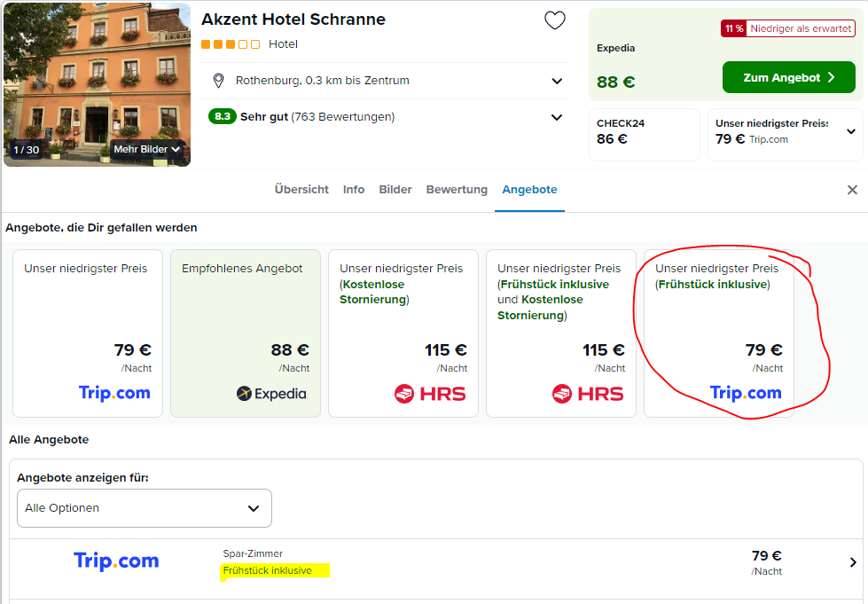
Task: Click the 8.3 rating badge
Action: [x=222, y=117]
